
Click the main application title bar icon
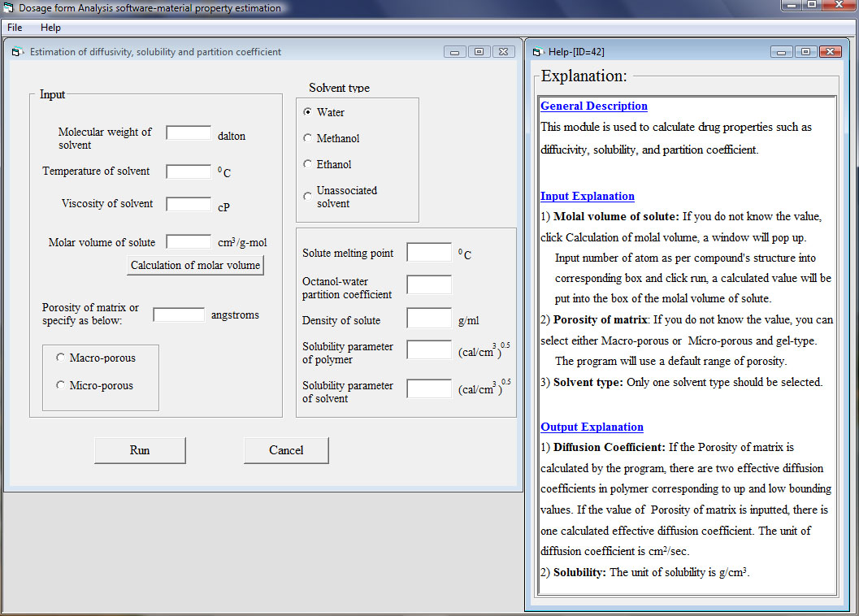pyautogui.click(x=9, y=8)
